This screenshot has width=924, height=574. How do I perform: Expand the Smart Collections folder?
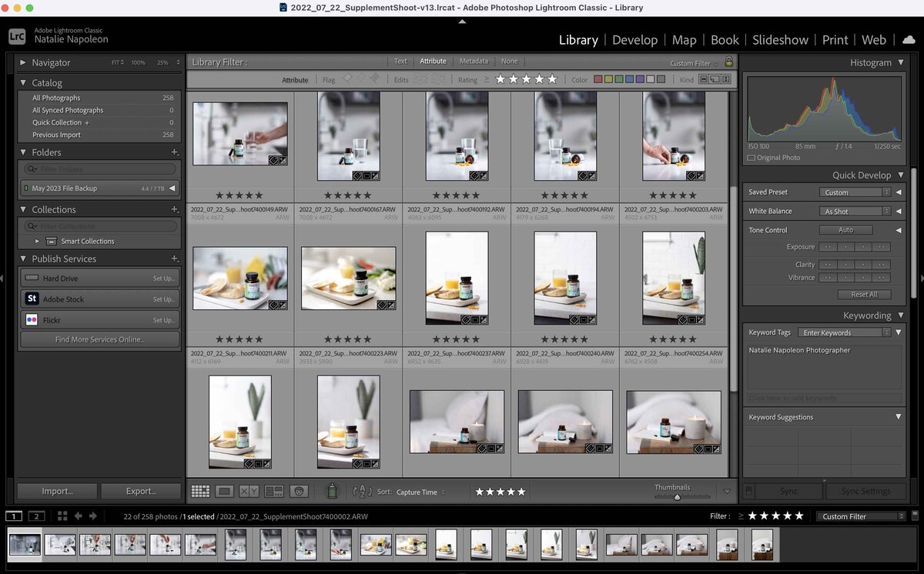pos(37,241)
